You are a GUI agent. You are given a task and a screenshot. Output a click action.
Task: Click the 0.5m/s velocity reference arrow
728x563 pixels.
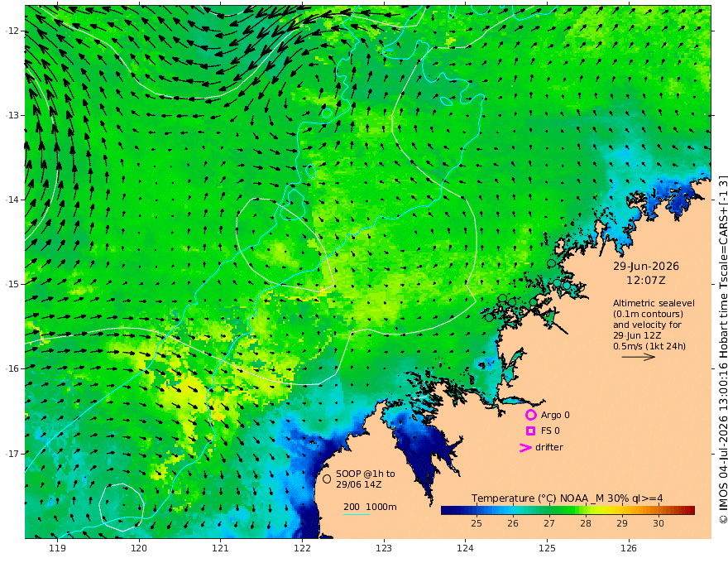coord(639,357)
